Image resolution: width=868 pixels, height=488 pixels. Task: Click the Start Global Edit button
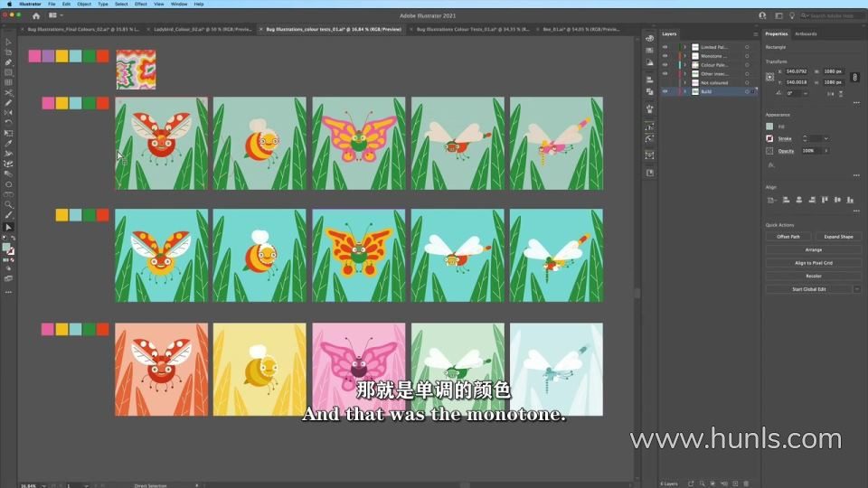click(808, 289)
